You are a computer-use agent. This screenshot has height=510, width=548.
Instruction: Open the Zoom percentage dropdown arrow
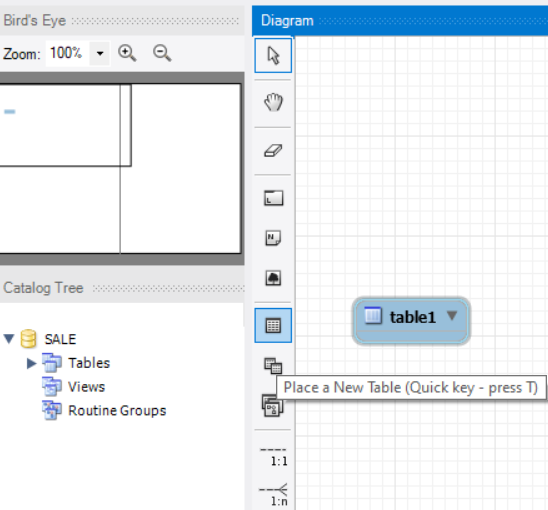(100, 53)
